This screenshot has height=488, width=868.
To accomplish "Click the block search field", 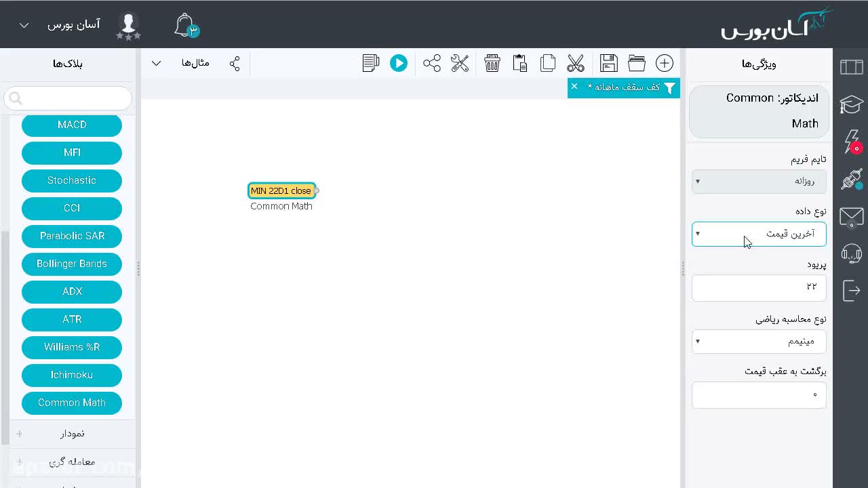I will coord(68,98).
